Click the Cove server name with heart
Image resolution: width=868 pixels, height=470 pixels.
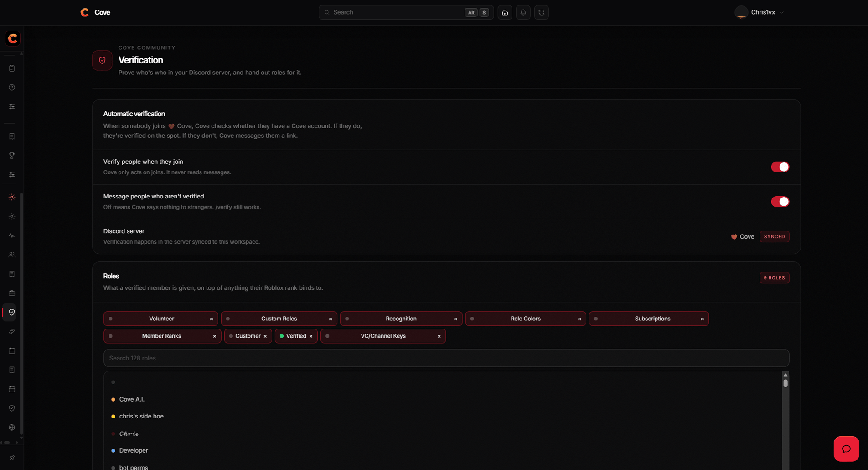(x=742, y=237)
